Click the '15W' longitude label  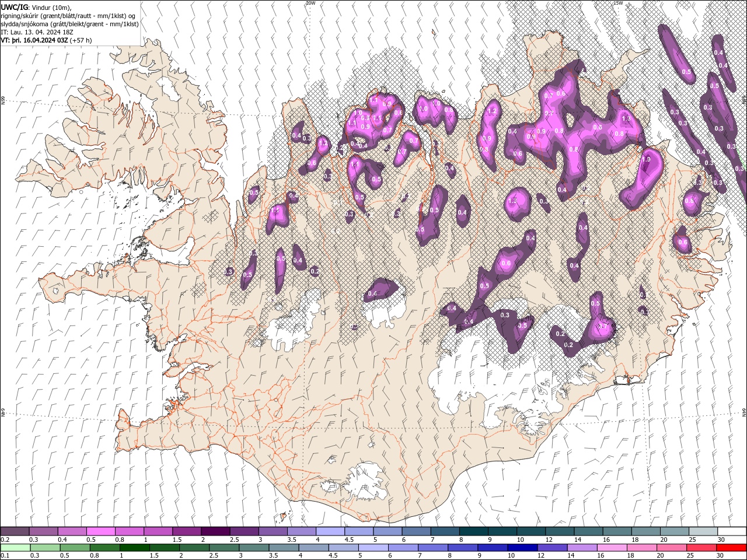[618, 3]
